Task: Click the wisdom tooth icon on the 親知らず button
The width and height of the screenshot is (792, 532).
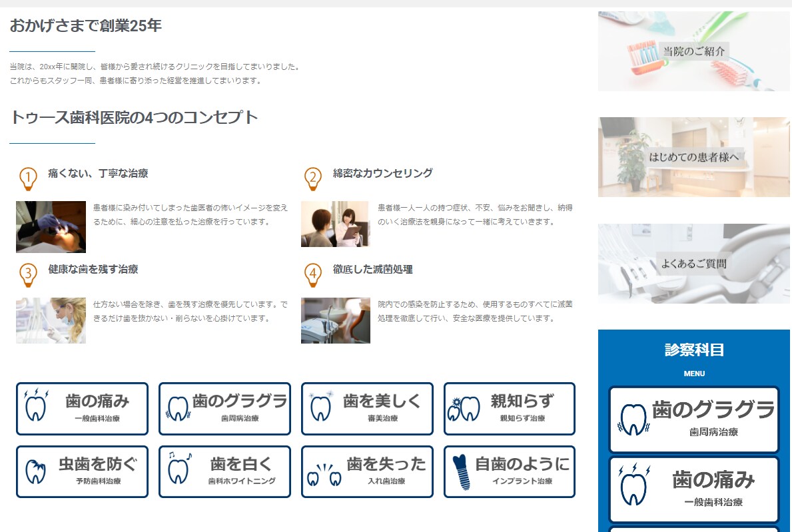Action: [x=464, y=408]
